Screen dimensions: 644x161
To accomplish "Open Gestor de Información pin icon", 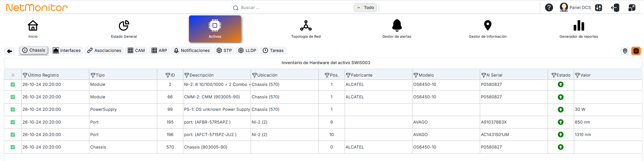I will (488, 26).
